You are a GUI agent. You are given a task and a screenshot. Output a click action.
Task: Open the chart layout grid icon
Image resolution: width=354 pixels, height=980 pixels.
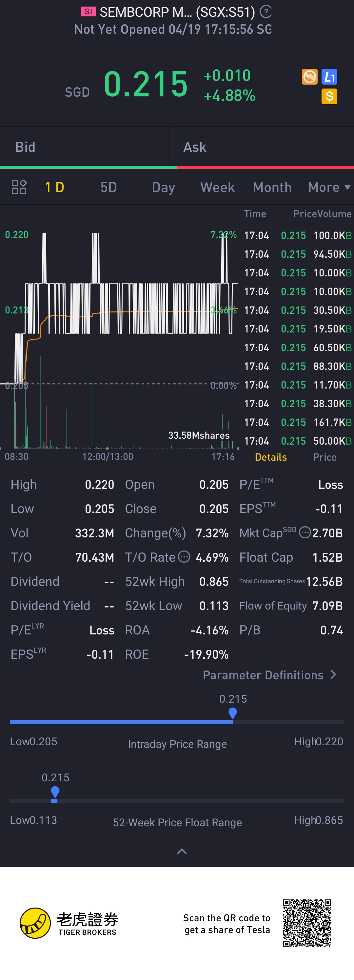click(x=19, y=187)
